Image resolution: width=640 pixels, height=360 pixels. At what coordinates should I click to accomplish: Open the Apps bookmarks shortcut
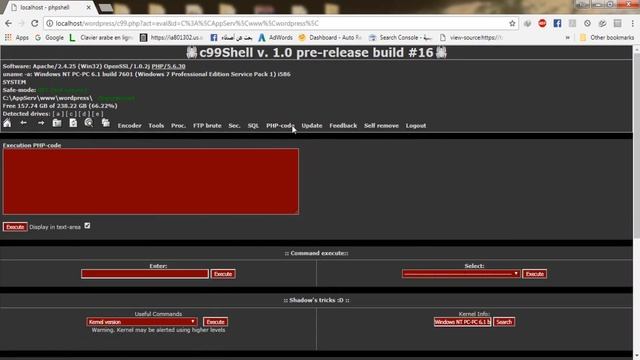click(17, 38)
